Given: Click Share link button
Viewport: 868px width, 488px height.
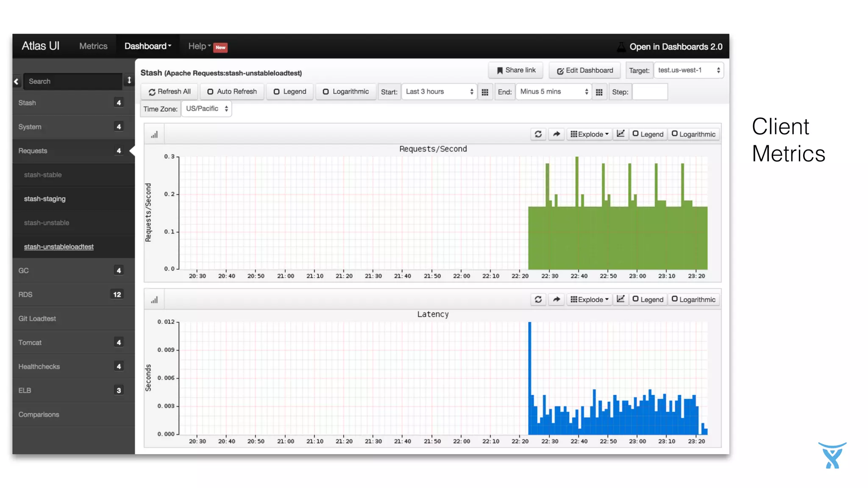Looking at the screenshot, I should click(516, 70).
